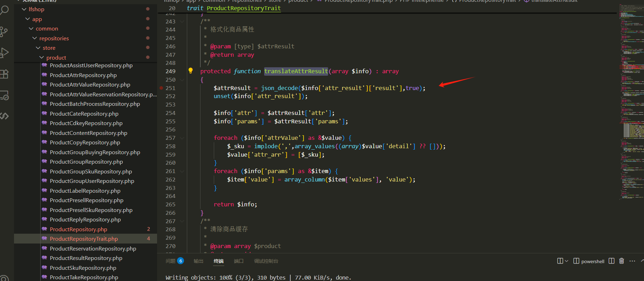
Task: Fold the function body at line 250
Action: [182, 80]
